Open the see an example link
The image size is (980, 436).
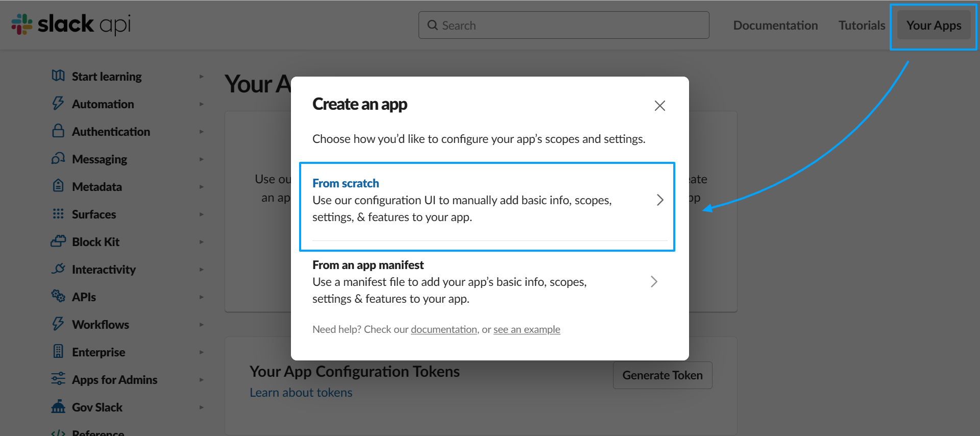coord(526,330)
